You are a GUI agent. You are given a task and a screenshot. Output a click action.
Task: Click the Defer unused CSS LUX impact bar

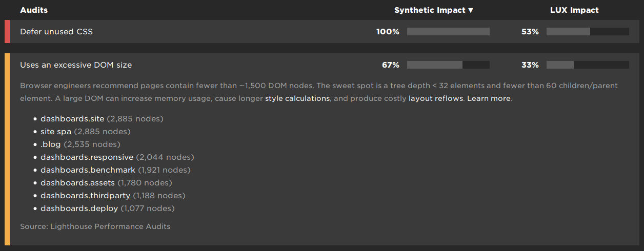(x=588, y=32)
